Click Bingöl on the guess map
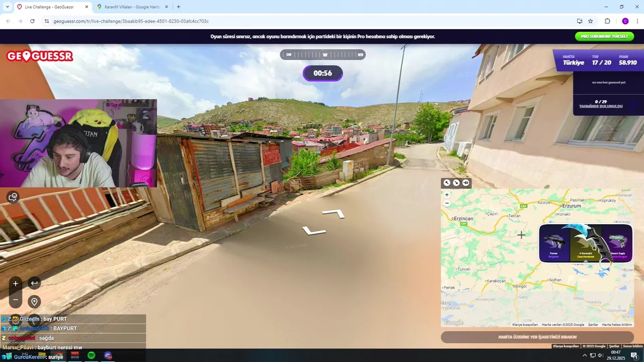Image resolution: width=644 pixels, height=362 pixels. 521,286
